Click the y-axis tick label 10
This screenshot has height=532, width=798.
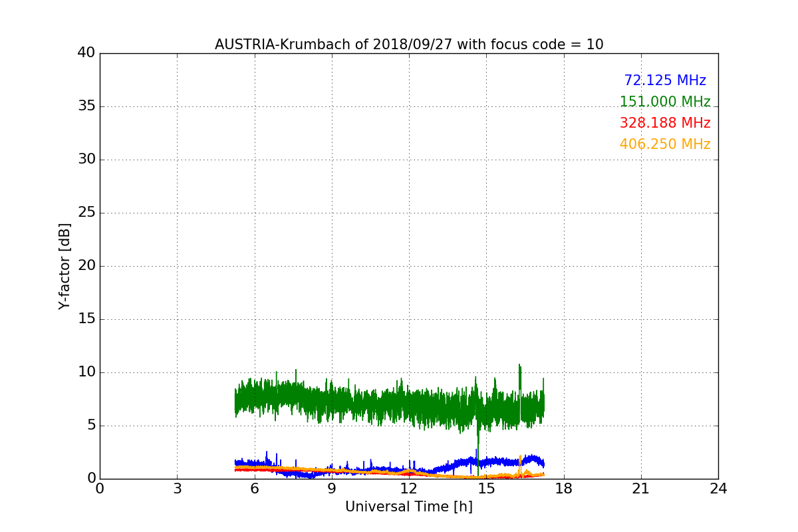point(86,372)
